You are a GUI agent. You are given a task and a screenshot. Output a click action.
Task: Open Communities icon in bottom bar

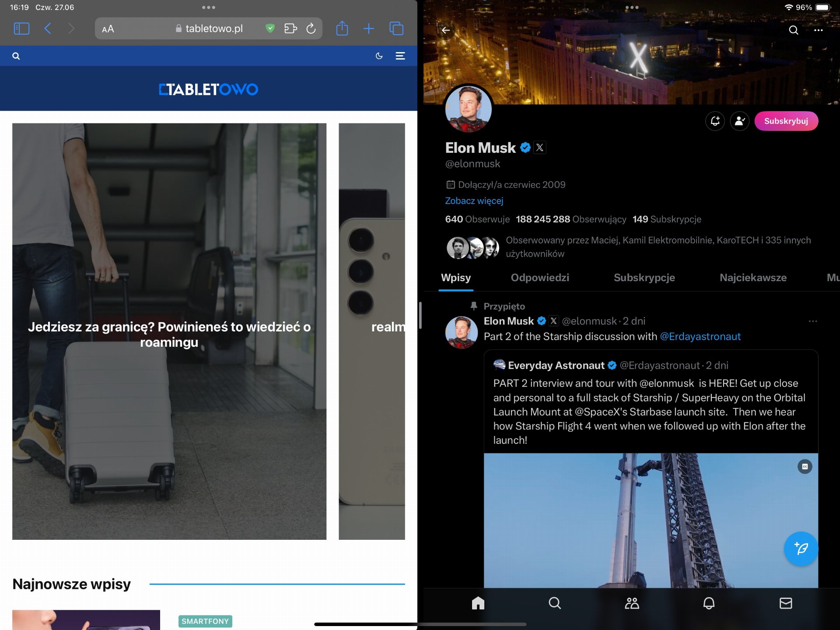coord(631,603)
